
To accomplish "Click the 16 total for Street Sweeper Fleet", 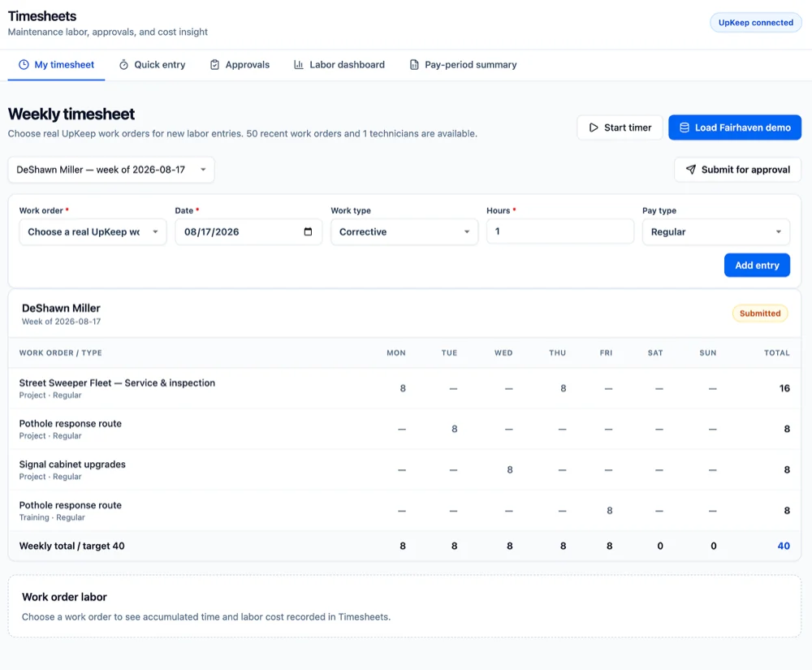I will [x=784, y=388].
